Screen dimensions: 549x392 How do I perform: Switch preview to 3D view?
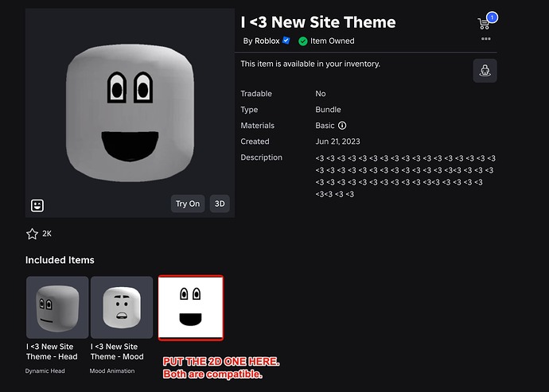[220, 204]
